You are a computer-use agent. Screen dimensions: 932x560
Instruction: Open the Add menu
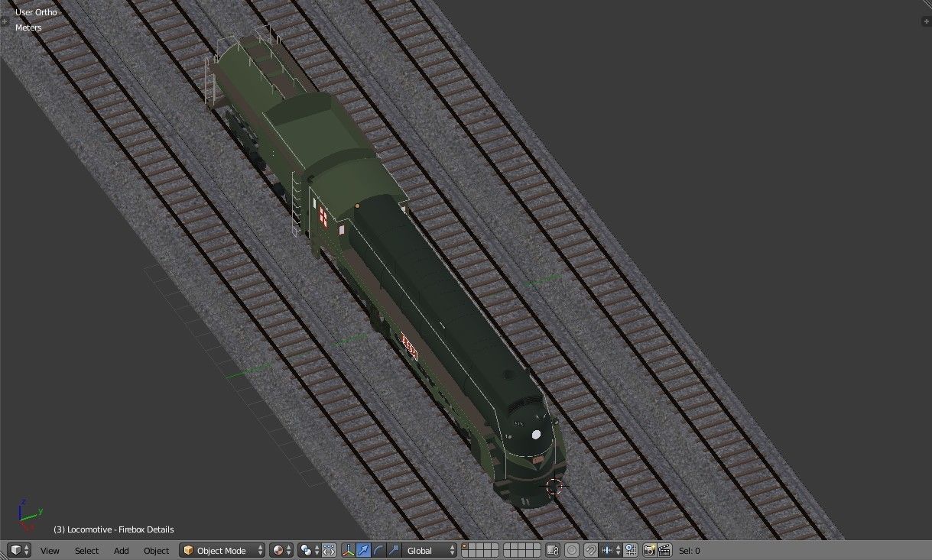coord(121,550)
